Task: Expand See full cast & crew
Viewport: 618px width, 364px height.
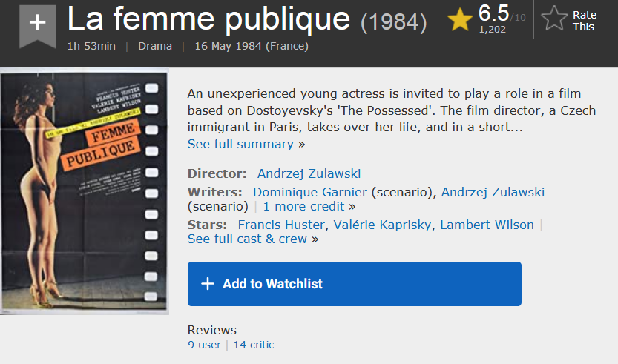Action: coord(247,239)
